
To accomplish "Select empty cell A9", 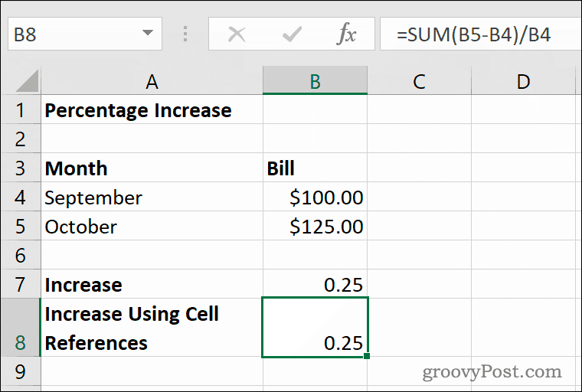I will click(152, 371).
